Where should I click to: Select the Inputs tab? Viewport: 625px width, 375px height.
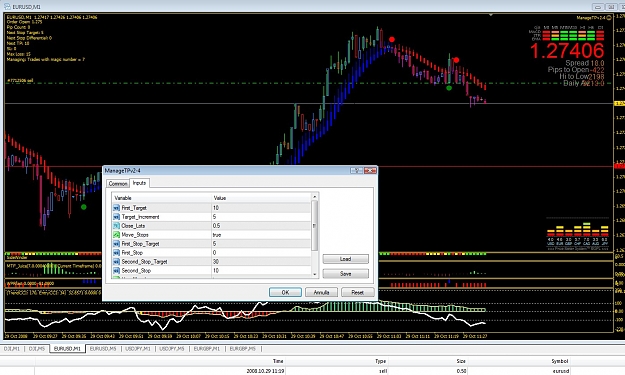pos(139,183)
